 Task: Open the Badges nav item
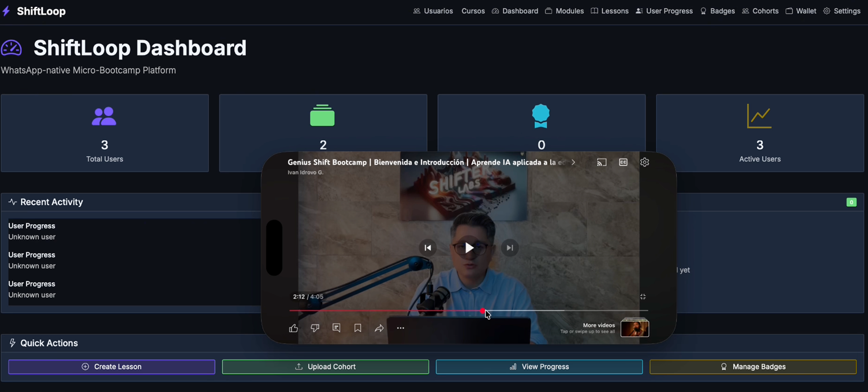717,11
